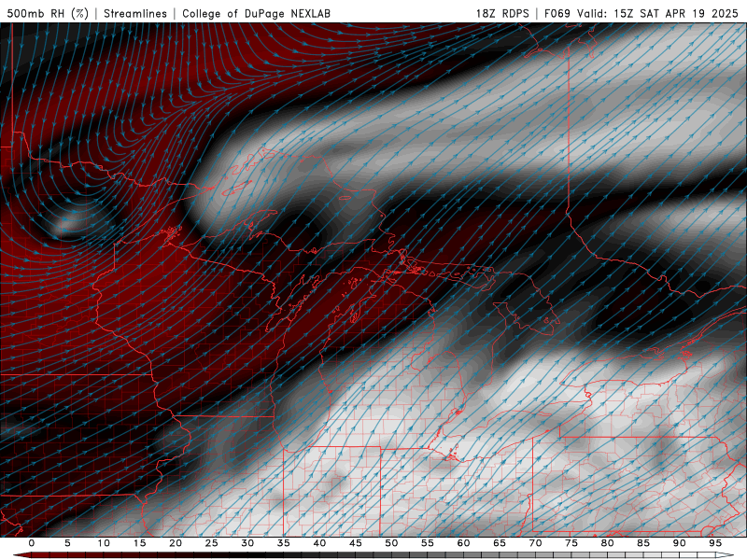Click the '90' color scale label

tap(679, 543)
